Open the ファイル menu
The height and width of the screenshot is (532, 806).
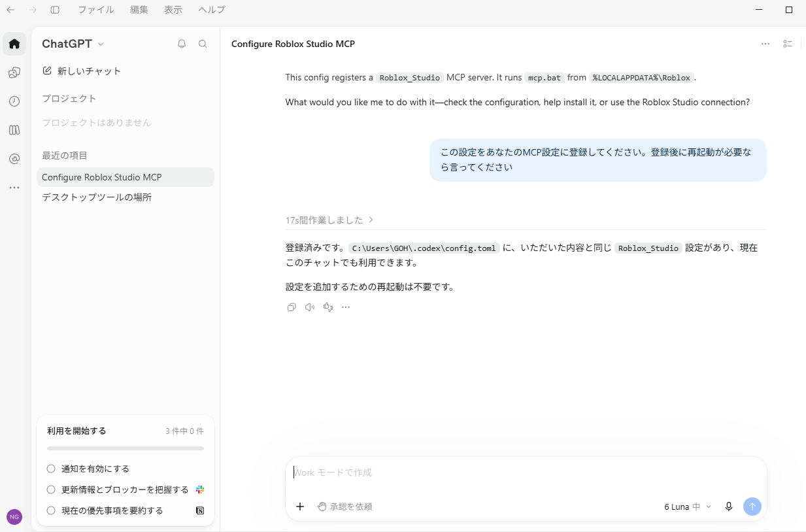(x=96, y=10)
